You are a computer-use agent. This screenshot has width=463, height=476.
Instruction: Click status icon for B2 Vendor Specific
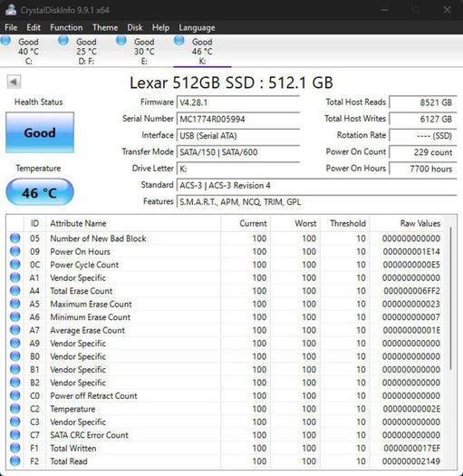point(14,383)
